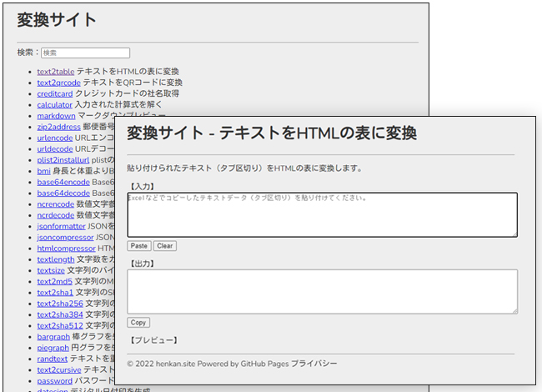Viewport: 542px width, 392px height.
Task: Navigate to the urlencode link
Action: [55, 138]
